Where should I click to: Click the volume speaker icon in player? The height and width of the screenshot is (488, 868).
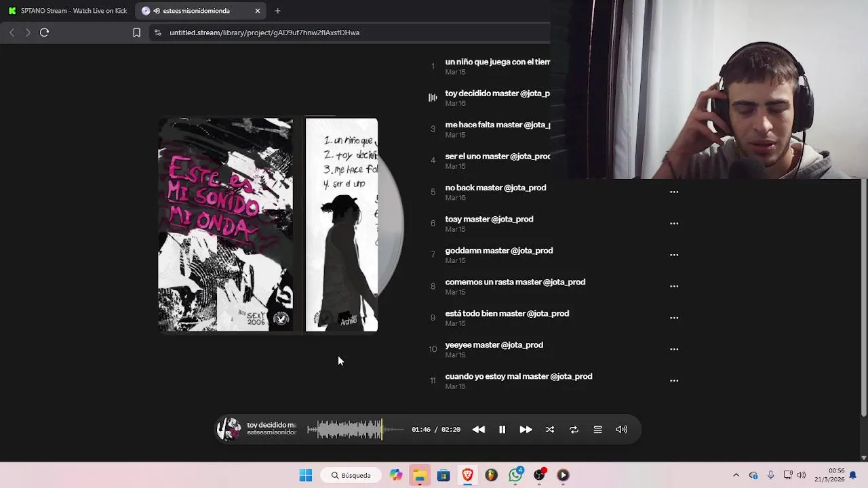[x=621, y=429]
